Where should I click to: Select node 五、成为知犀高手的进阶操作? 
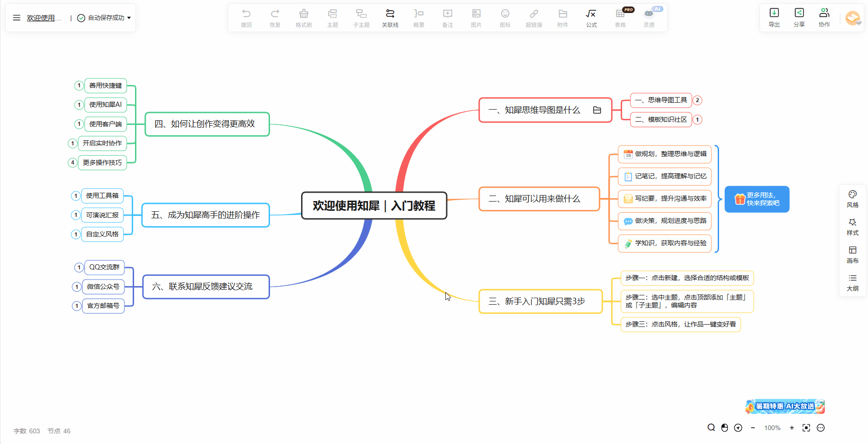[206, 215]
